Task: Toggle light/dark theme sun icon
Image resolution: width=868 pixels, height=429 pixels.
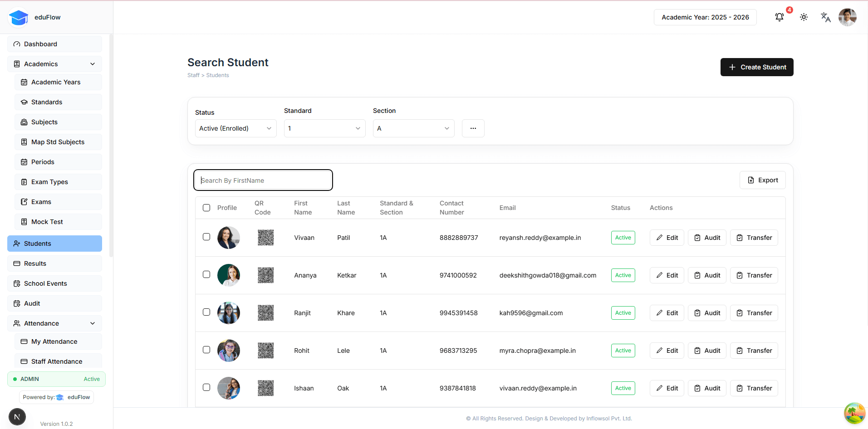Action: click(x=804, y=17)
